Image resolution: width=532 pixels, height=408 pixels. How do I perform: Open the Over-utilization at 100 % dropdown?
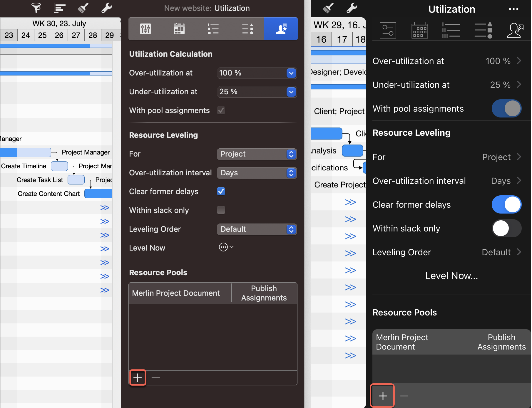[257, 73]
